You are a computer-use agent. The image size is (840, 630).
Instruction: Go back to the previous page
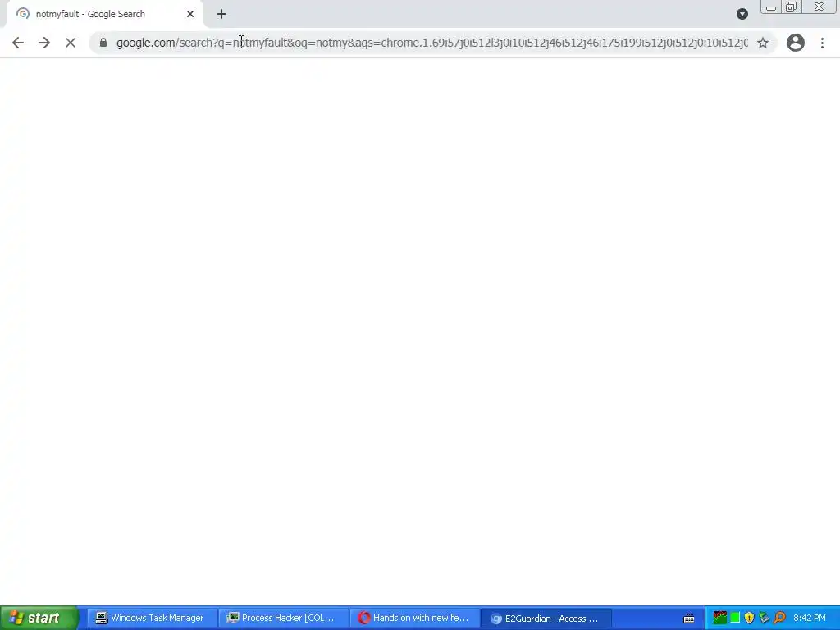tap(18, 43)
